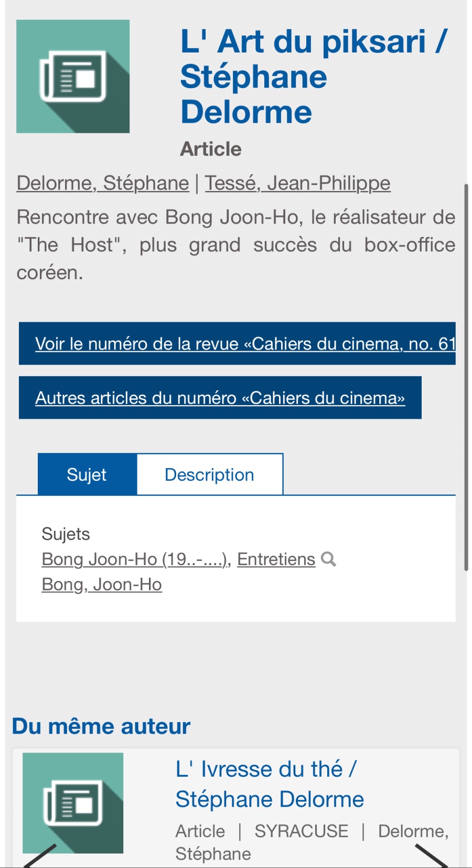Click the newspaper icon for L'Ivresse du thé
472x868 pixels.
point(73,803)
